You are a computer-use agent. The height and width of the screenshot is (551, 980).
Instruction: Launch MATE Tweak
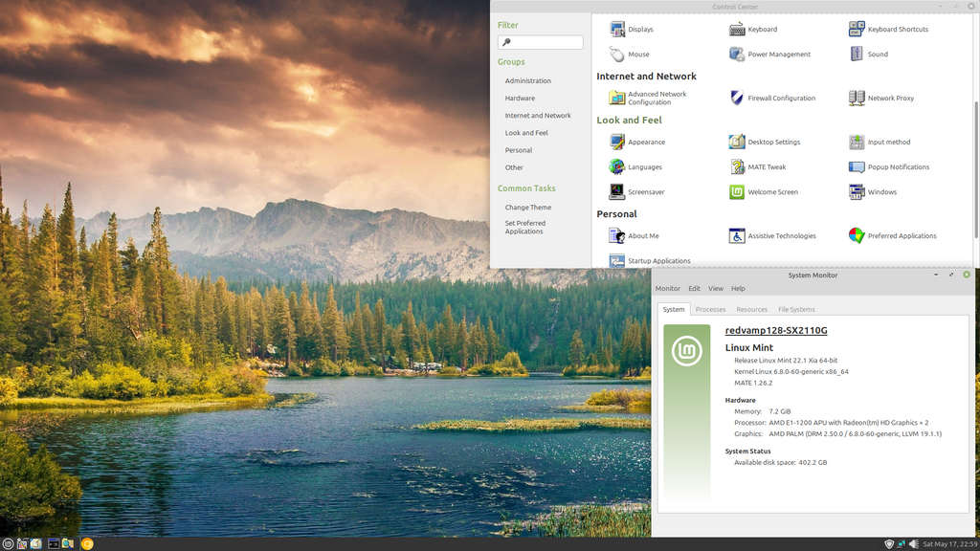[758, 166]
